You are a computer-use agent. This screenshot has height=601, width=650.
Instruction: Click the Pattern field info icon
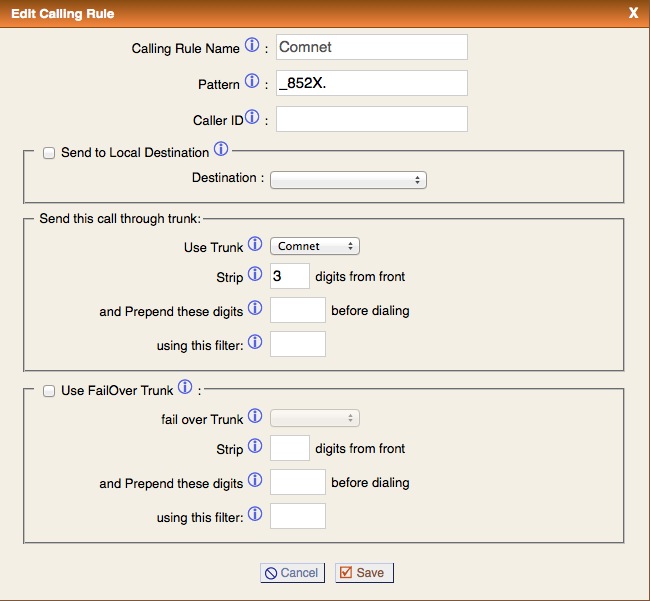pyautogui.click(x=252, y=82)
